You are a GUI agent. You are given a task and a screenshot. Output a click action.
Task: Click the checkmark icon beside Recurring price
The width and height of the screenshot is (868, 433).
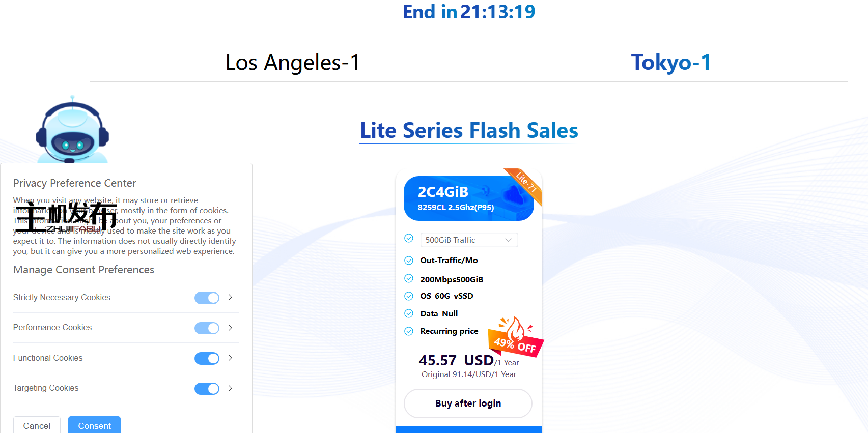(409, 331)
